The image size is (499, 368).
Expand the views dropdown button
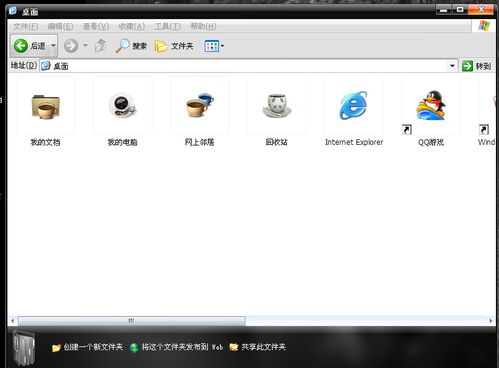pyautogui.click(x=214, y=46)
